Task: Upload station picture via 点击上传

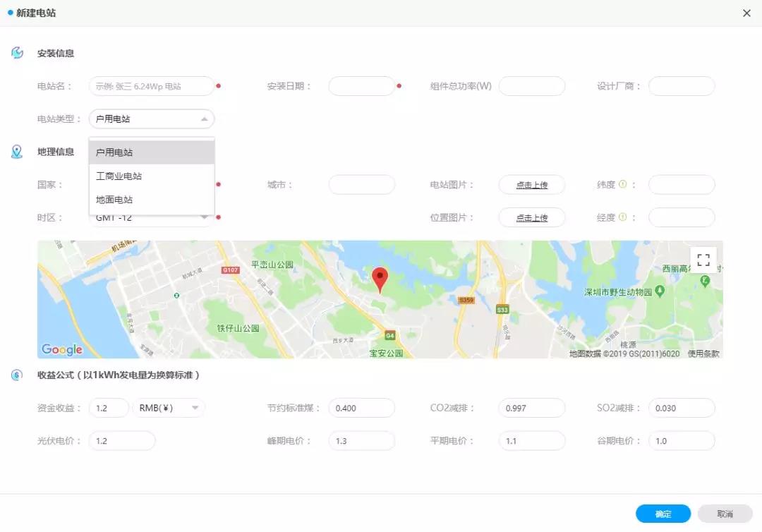Action: (531, 185)
